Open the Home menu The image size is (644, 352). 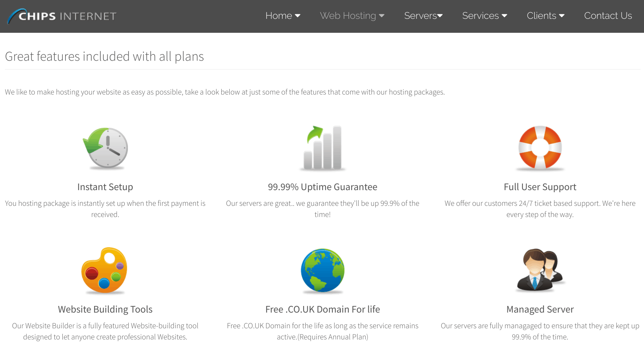point(283,16)
